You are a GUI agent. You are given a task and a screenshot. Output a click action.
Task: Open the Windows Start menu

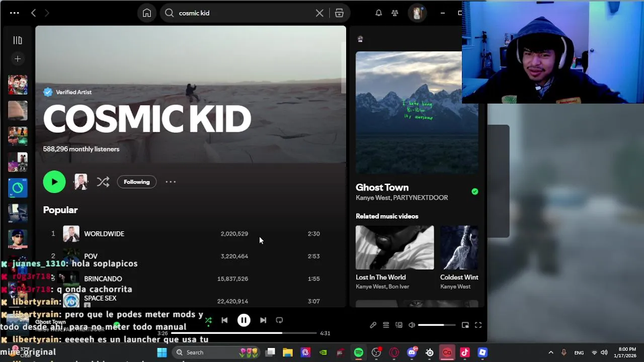coord(162,352)
